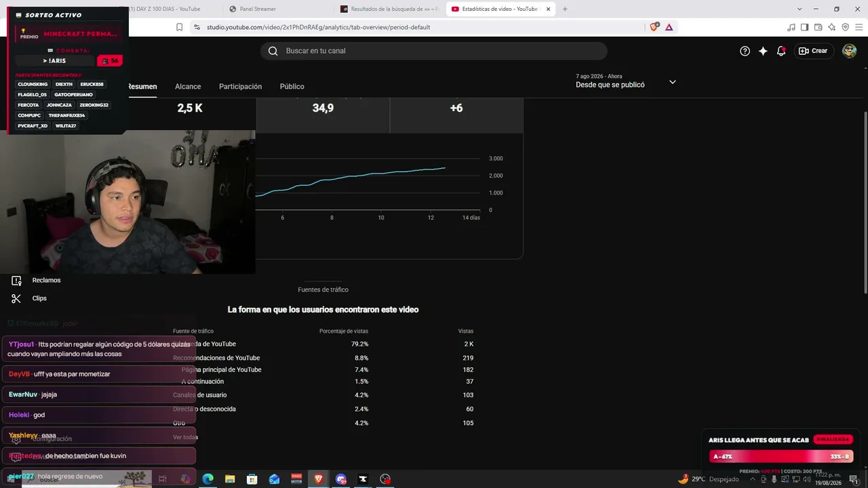Click the Recomendaciones de YouTube traffic row
Viewport: 868px width, 488px height.
(x=323, y=358)
